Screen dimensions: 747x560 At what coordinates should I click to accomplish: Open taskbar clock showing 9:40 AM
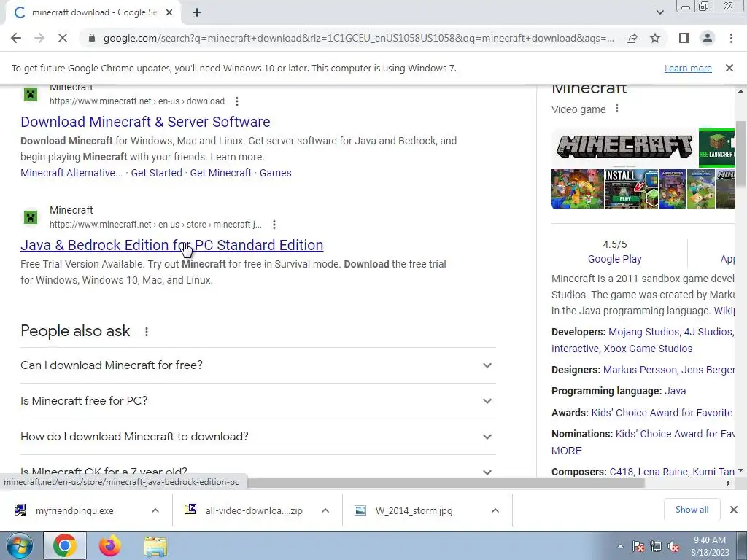[x=710, y=546]
